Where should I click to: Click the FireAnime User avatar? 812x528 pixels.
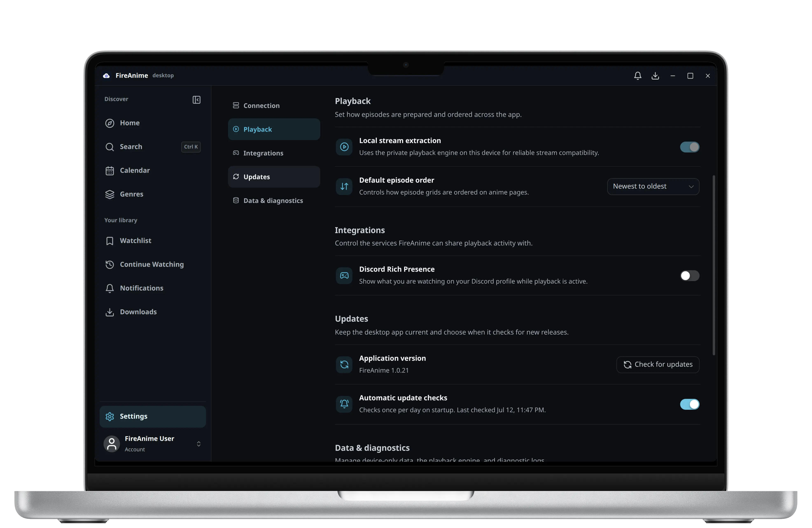[112, 444]
